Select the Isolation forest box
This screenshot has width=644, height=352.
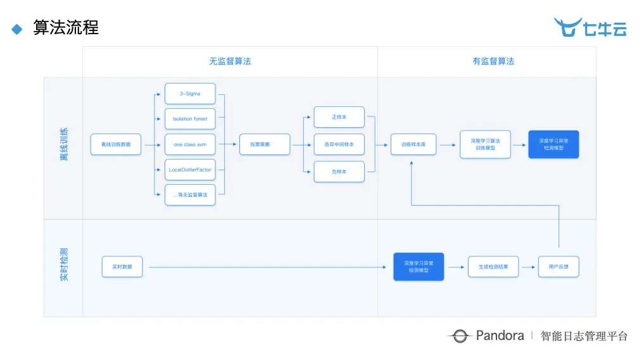(190, 119)
